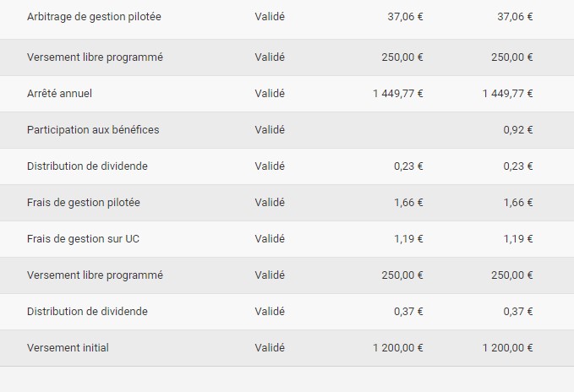This screenshot has height=392, width=574.
Task: Click Validé status in Frais de gestion sur UC row
Action: (x=270, y=239)
